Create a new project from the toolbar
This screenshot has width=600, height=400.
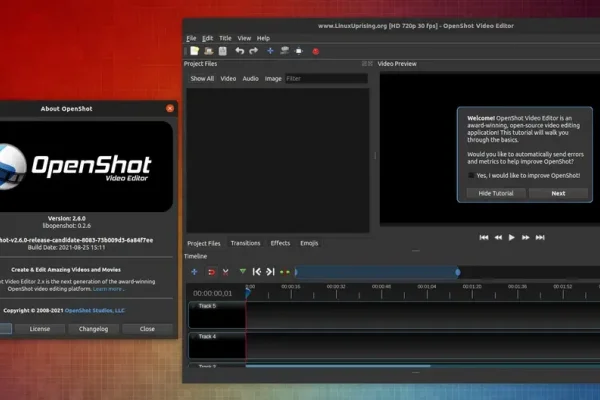click(194, 51)
